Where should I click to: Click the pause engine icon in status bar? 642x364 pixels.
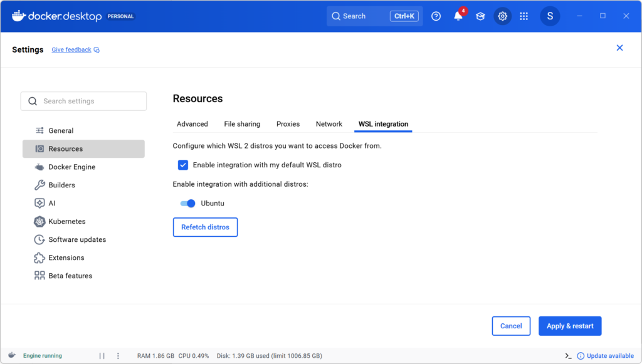[102, 356]
